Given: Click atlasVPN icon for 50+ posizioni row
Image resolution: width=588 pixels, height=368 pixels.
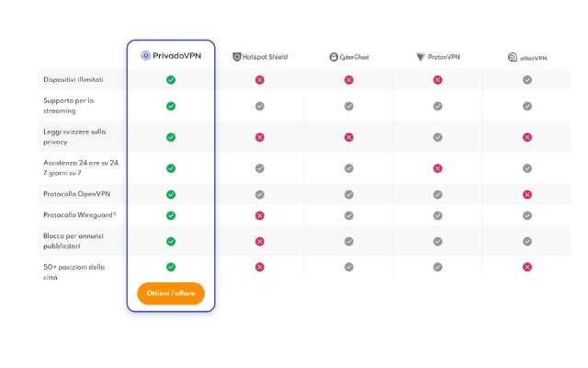Looking at the screenshot, I should click(x=526, y=267).
